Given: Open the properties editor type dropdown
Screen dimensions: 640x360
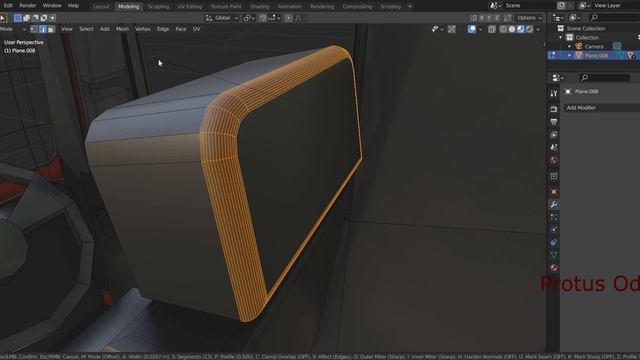Looking at the screenshot, I should click(x=558, y=78).
